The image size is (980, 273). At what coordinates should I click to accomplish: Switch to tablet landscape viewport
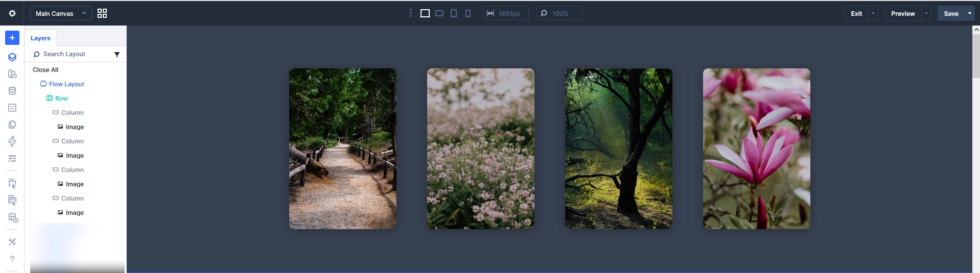click(x=439, y=13)
